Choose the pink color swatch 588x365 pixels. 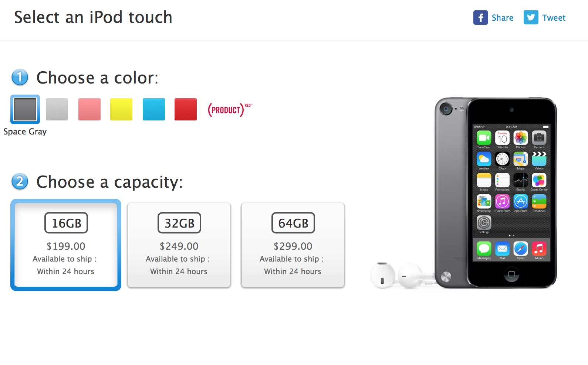89,109
